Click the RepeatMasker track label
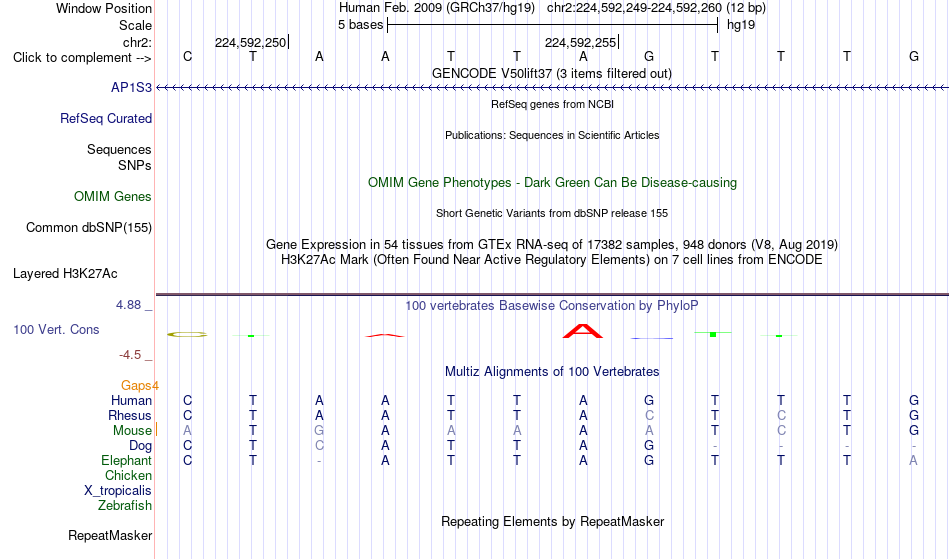 coord(110,535)
